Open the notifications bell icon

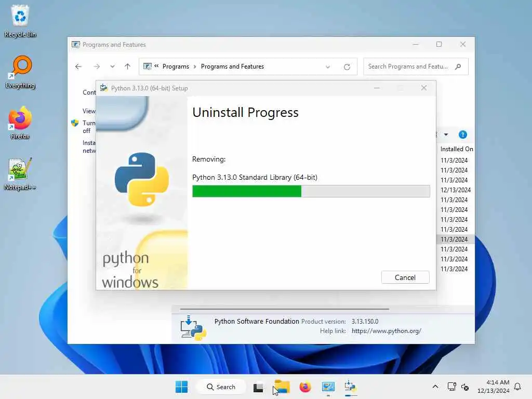(x=518, y=387)
